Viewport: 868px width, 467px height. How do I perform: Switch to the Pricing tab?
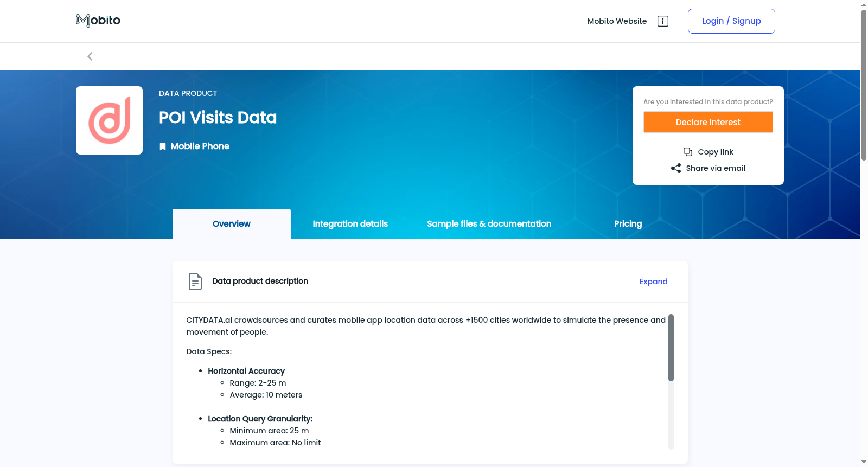pyautogui.click(x=628, y=224)
